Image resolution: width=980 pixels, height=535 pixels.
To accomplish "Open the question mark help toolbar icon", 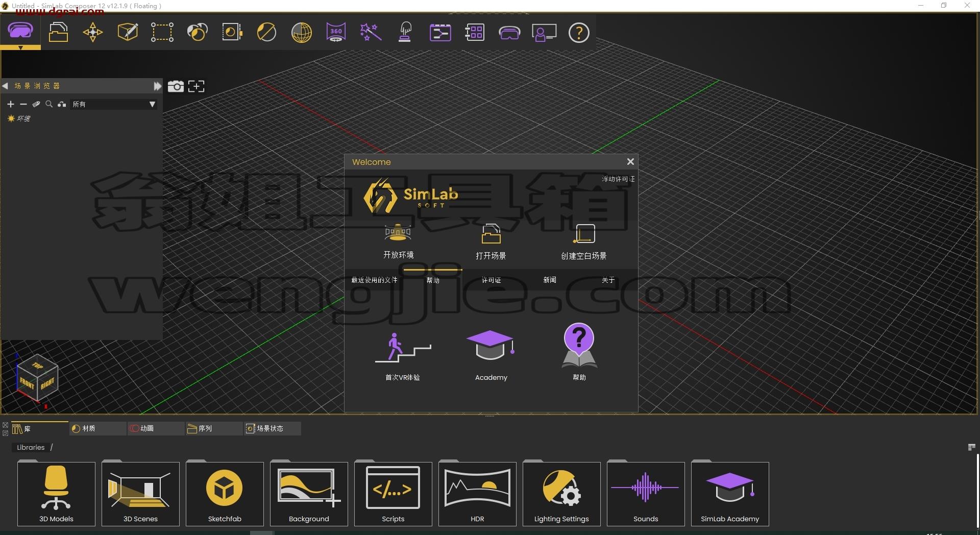I will click(x=579, y=33).
